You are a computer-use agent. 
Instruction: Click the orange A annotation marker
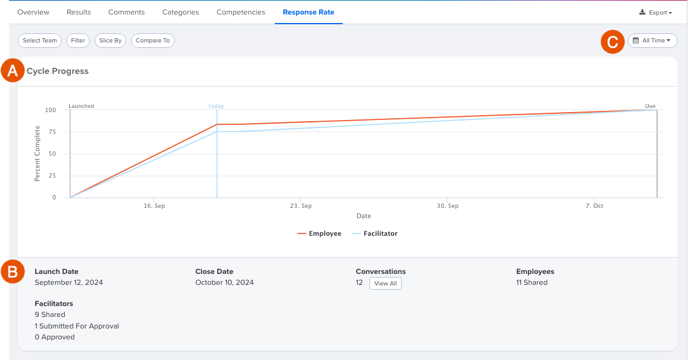12,70
